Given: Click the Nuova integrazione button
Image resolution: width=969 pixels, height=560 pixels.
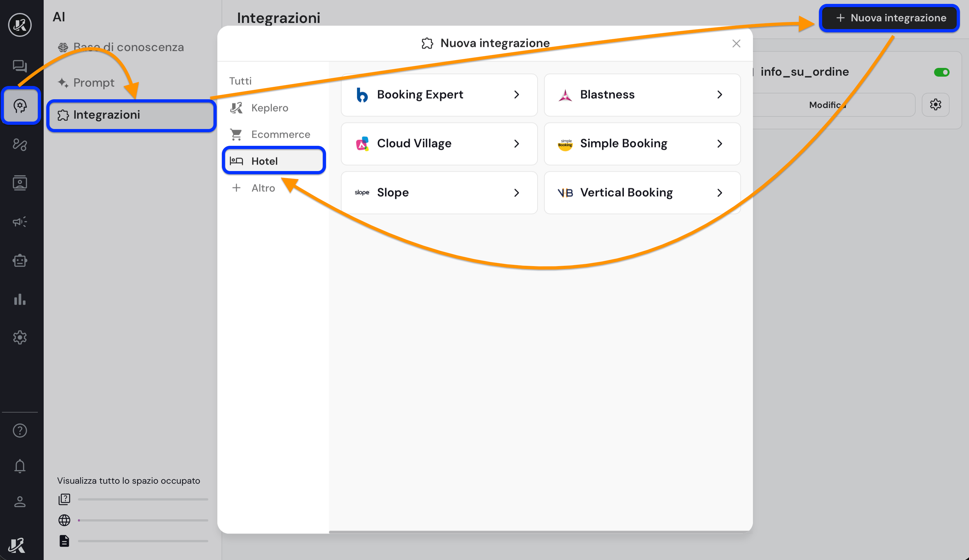Looking at the screenshot, I should 889,18.
